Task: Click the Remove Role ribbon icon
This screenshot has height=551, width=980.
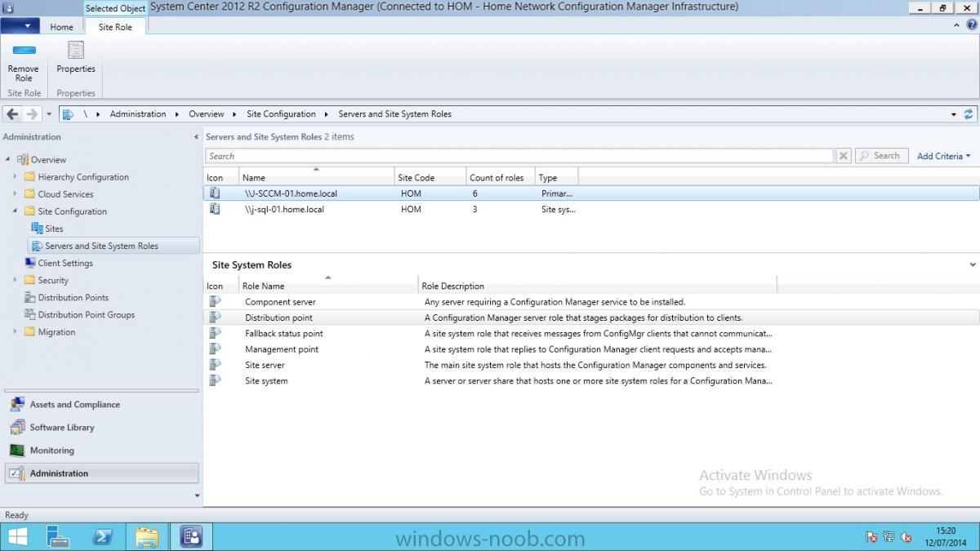Action: 24,51
